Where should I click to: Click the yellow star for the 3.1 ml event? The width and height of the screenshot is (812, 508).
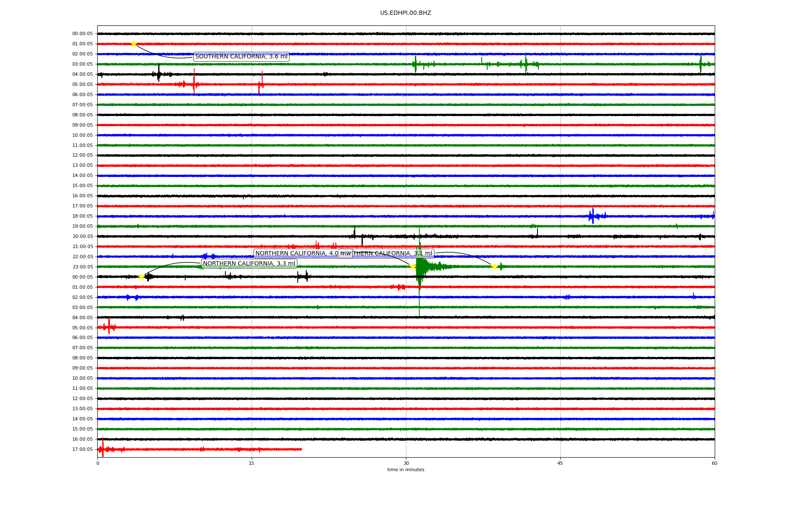494,267
